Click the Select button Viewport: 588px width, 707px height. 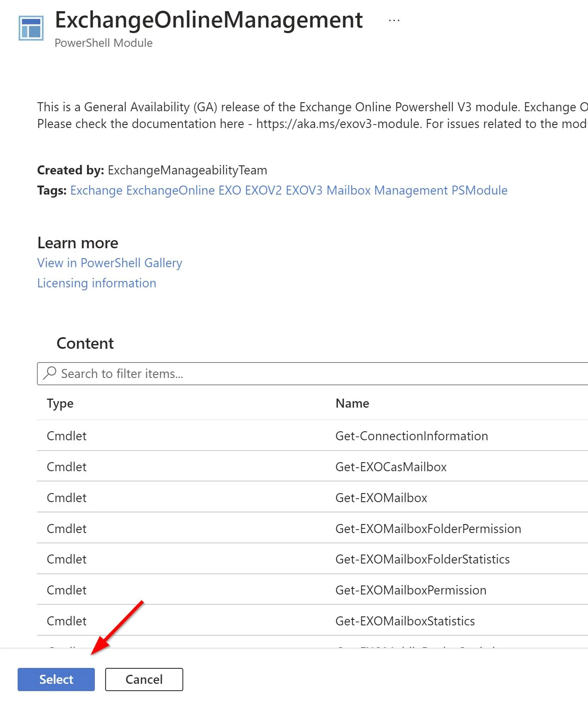click(x=56, y=679)
